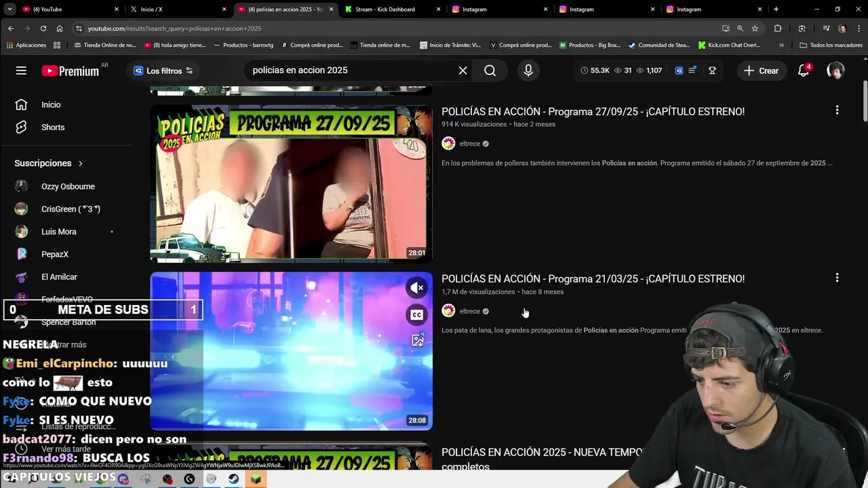Expand hidden bookmarks with the chevron

781,45
